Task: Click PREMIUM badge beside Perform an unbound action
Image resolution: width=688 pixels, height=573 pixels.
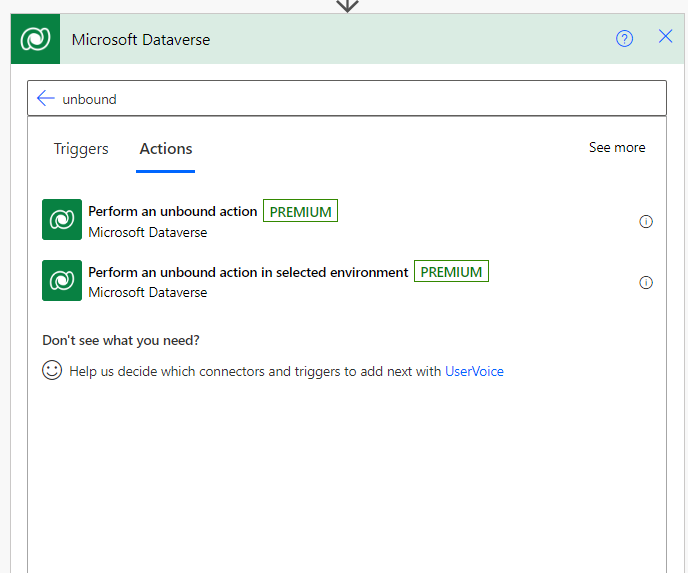Action: coord(301,211)
